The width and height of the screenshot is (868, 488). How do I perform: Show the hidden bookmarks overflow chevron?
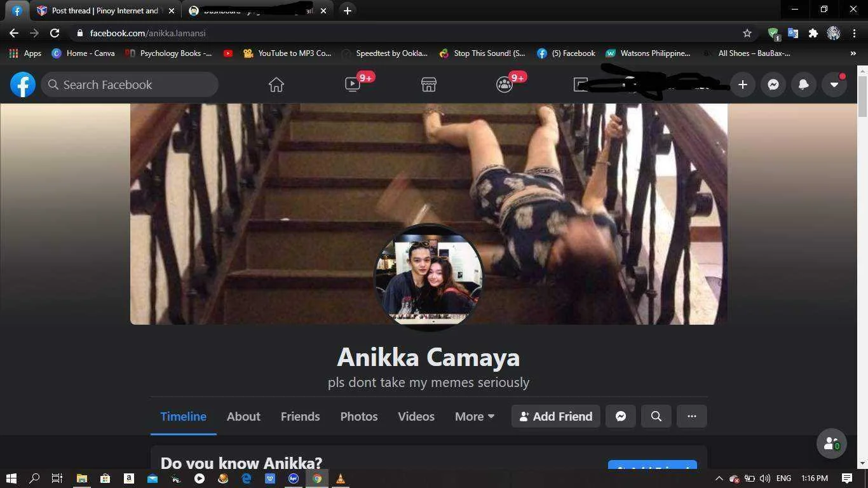(x=853, y=53)
